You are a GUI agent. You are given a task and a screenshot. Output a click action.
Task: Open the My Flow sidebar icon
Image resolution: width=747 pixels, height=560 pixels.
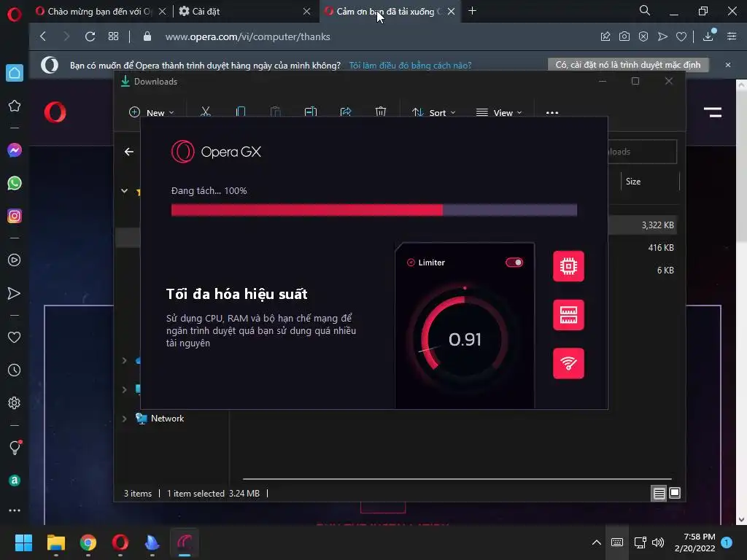tap(15, 293)
